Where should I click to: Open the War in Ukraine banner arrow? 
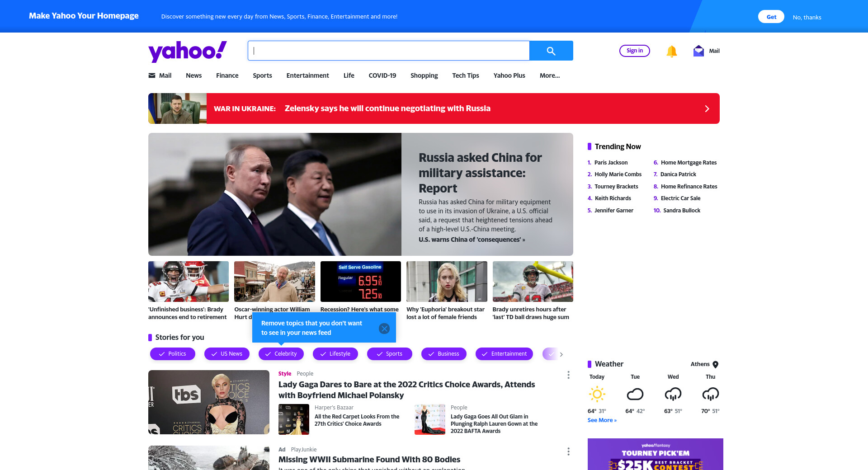[707, 108]
